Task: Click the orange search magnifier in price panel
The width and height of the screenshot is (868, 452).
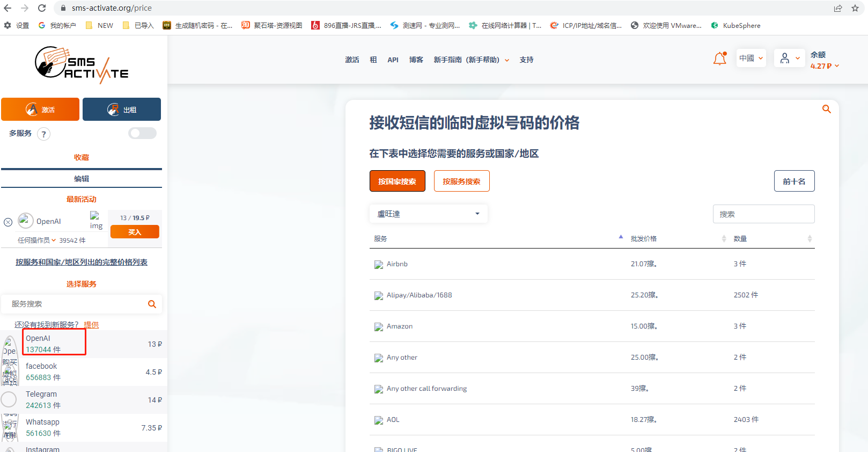Action: pos(826,109)
